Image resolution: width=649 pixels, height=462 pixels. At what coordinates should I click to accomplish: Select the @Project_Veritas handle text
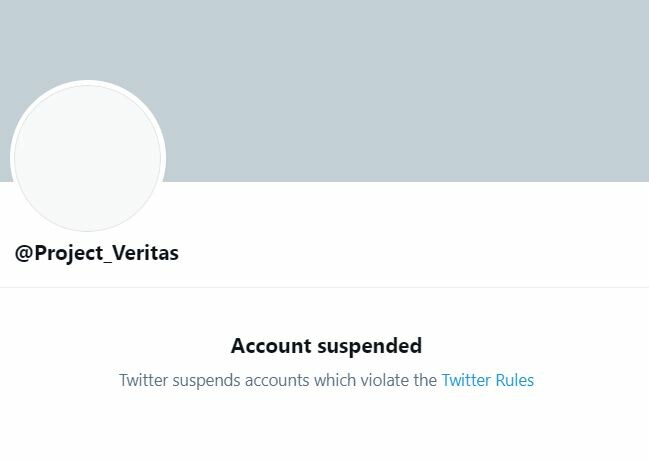tap(97, 253)
